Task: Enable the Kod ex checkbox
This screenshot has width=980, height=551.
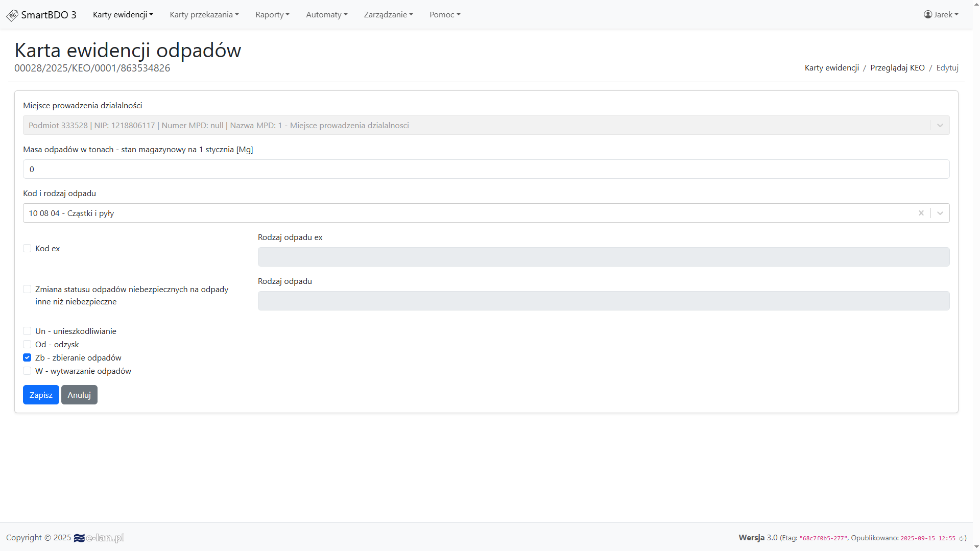Action: (27, 248)
